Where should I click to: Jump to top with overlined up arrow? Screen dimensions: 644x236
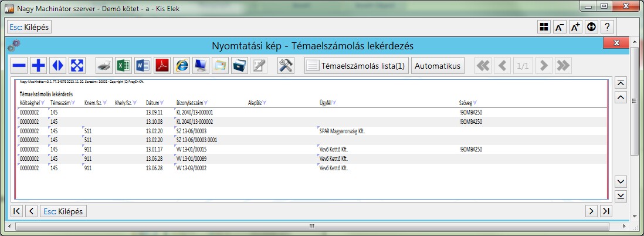pos(621,83)
